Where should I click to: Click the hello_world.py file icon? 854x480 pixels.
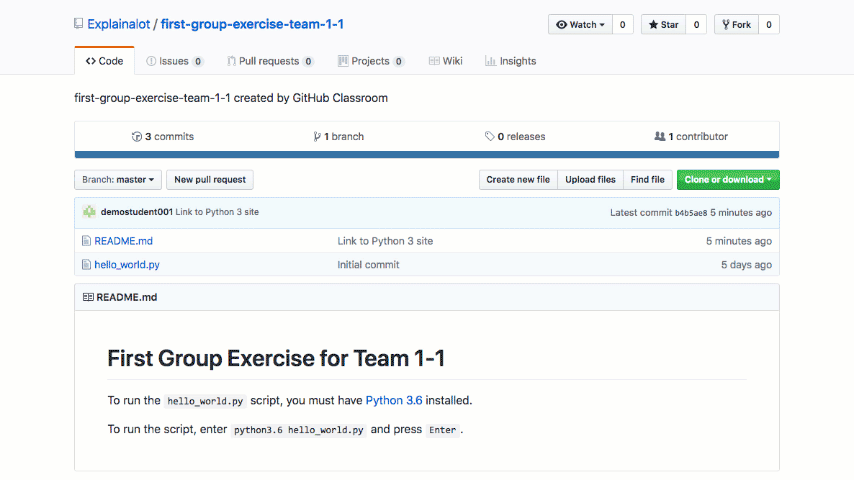click(x=86, y=265)
